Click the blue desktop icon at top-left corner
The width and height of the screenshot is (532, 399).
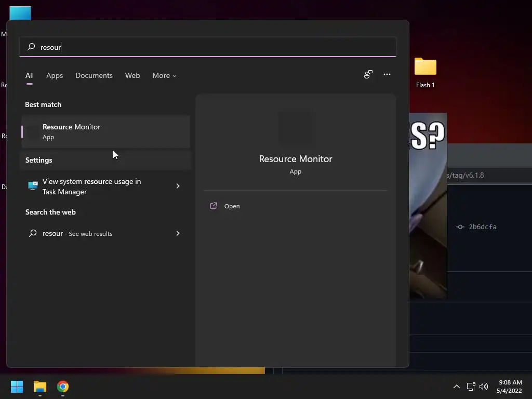pos(20,14)
